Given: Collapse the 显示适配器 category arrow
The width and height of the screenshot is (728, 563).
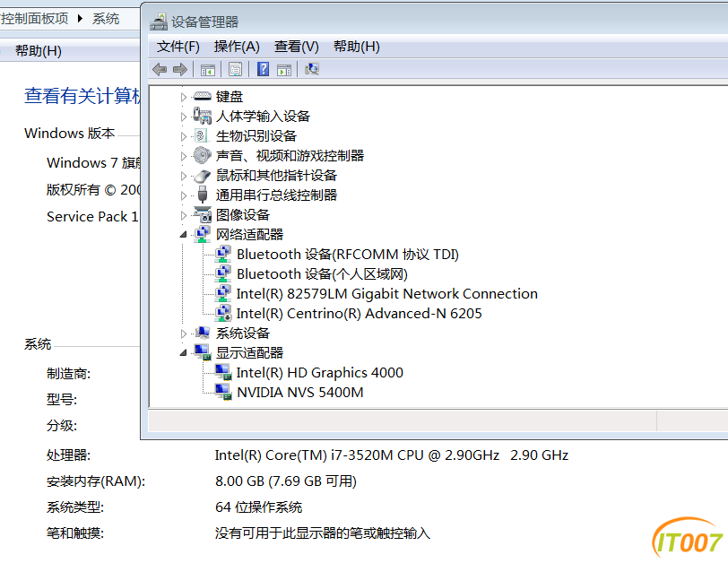Looking at the screenshot, I should tap(184, 353).
